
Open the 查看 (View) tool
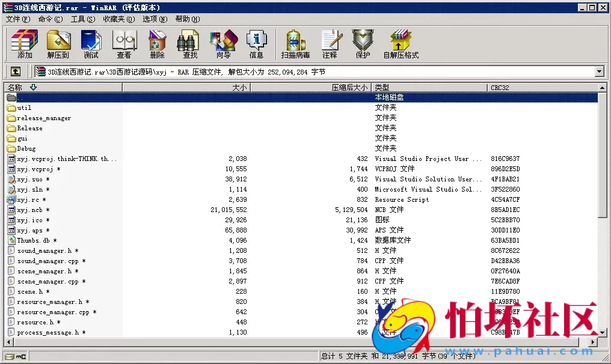[x=124, y=43]
